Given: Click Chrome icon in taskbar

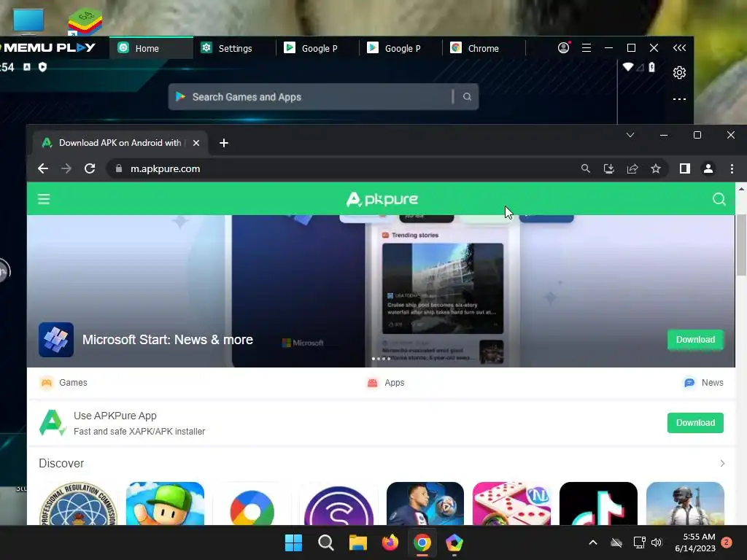Looking at the screenshot, I should (x=422, y=542).
